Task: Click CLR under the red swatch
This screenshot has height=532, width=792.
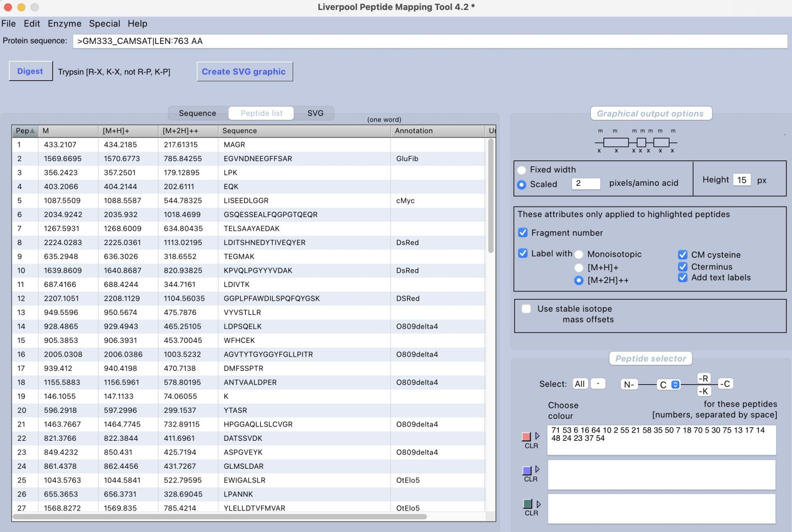Action: click(531, 446)
